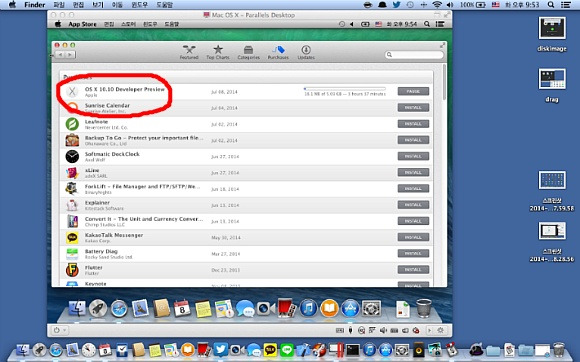Click the Leafnote app icon in list
The image size is (580, 362).
click(72, 124)
